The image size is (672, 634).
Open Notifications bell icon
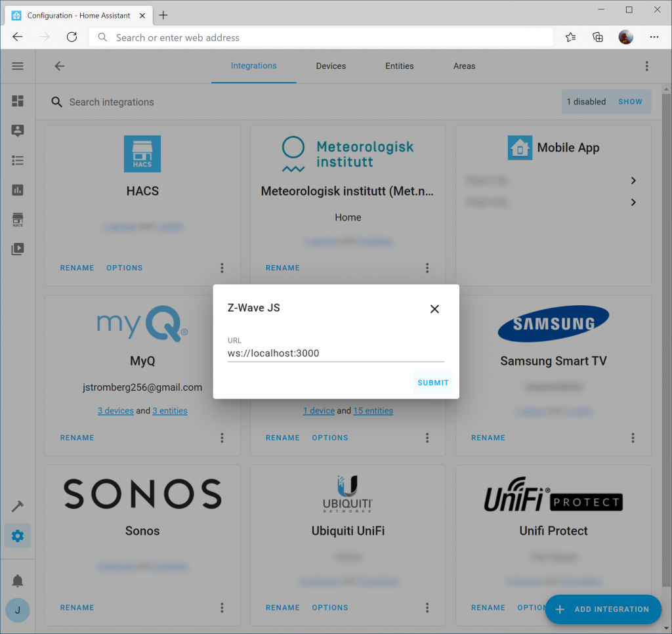[x=18, y=581]
